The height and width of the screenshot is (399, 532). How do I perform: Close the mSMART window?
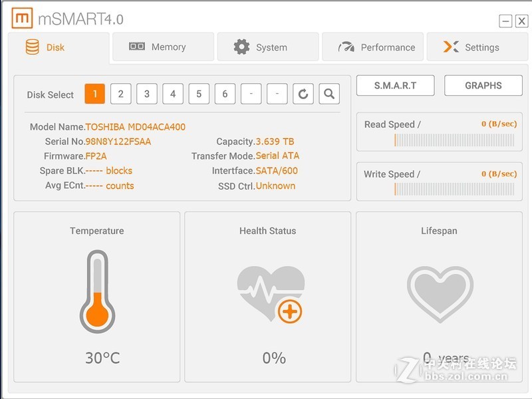[x=522, y=21]
